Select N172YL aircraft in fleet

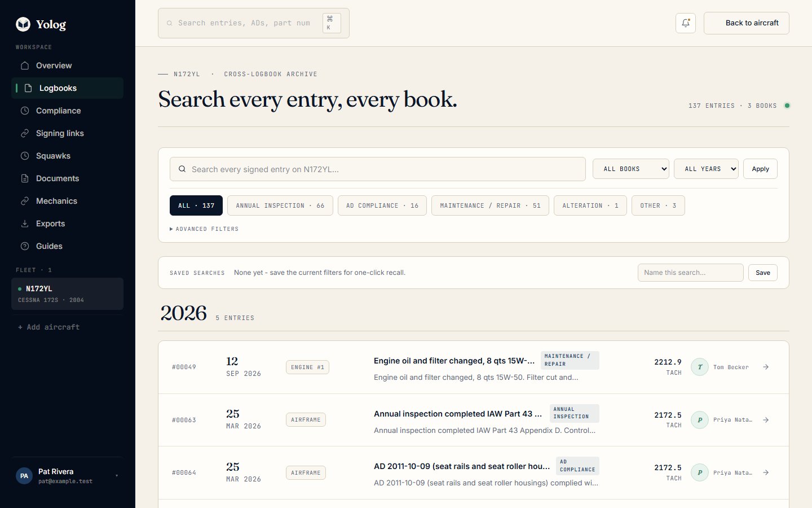[68, 294]
